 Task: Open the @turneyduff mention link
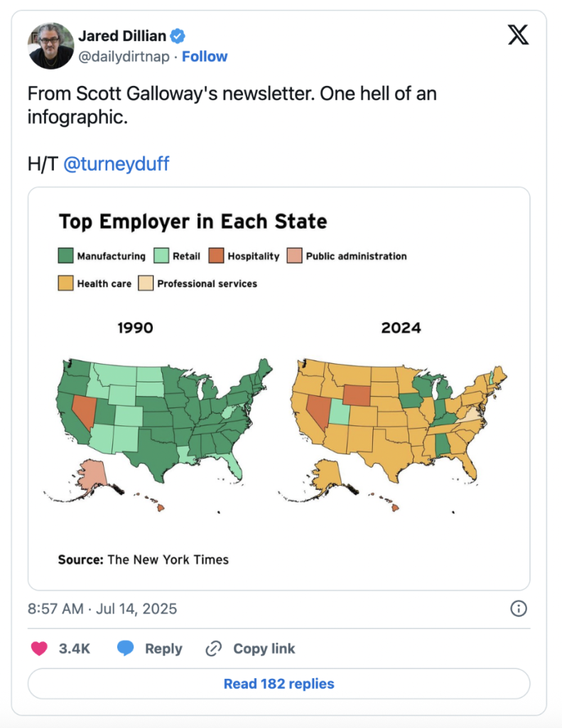click(x=117, y=164)
